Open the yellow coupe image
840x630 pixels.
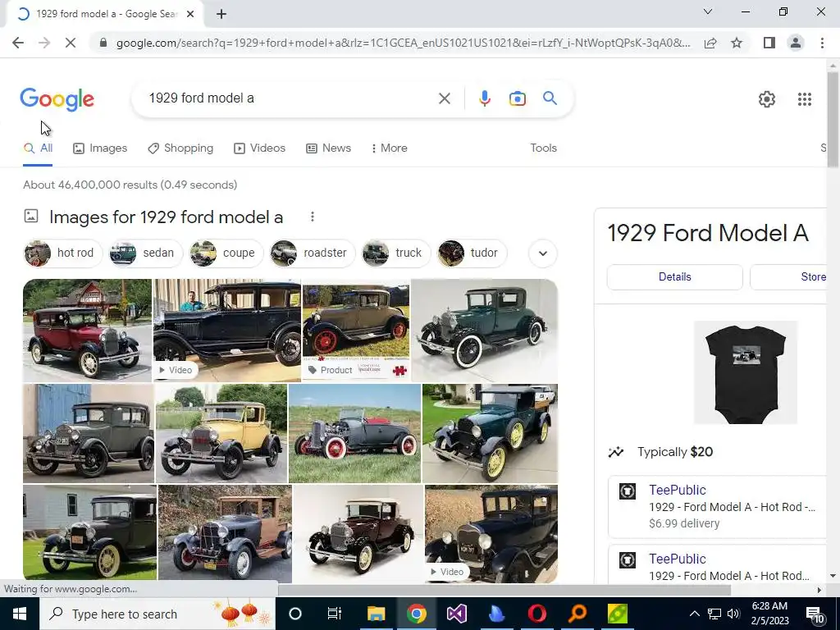[x=221, y=433]
